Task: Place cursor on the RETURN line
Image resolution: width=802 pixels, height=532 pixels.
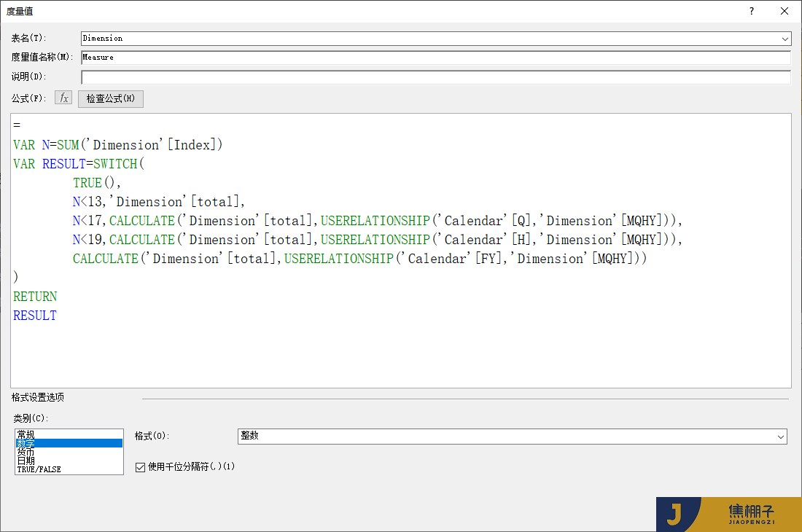Action: (34, 296)
